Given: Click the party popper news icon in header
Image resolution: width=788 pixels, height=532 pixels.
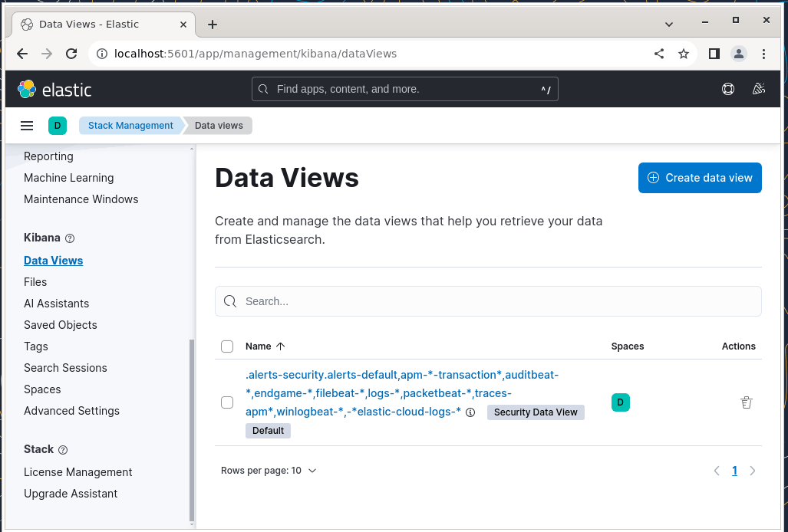Looking at the screenshot, I should (x=759, y=89).
